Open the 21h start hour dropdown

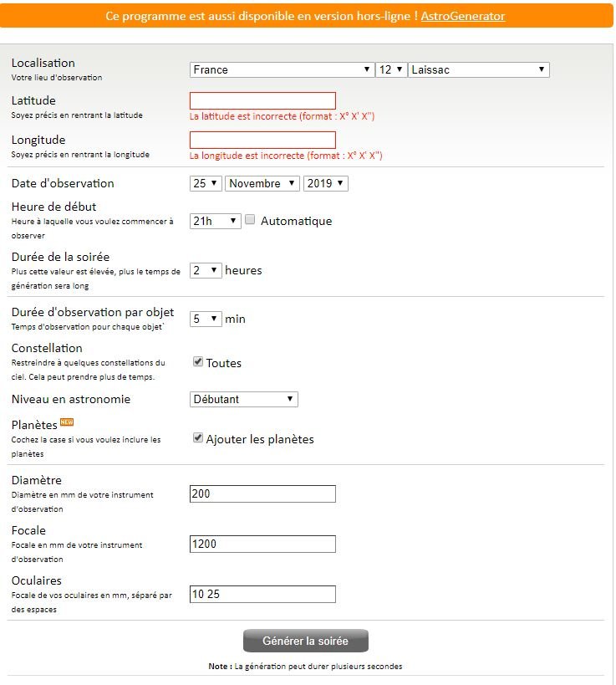(x=216, y=221)
